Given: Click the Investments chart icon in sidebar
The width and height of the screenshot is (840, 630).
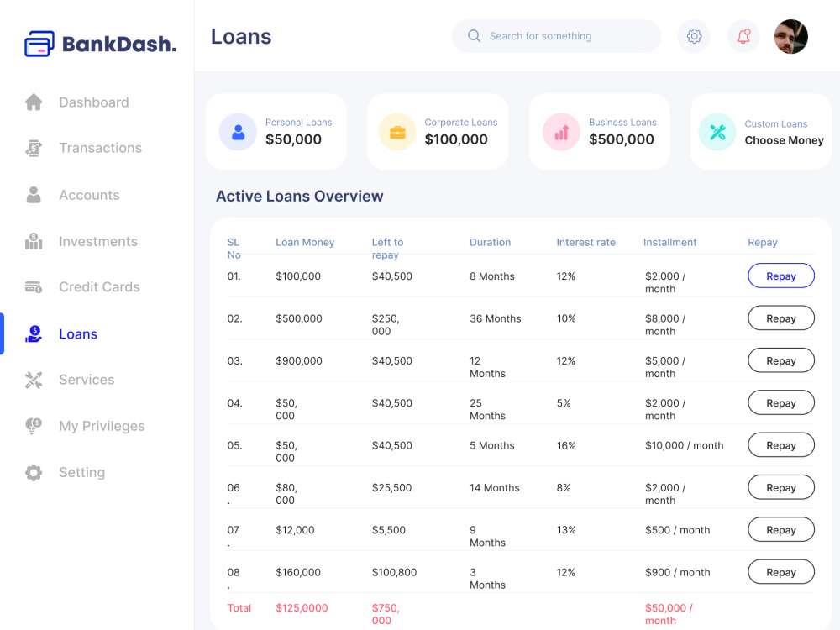Looking at the screenshot, I should (34, 241).
